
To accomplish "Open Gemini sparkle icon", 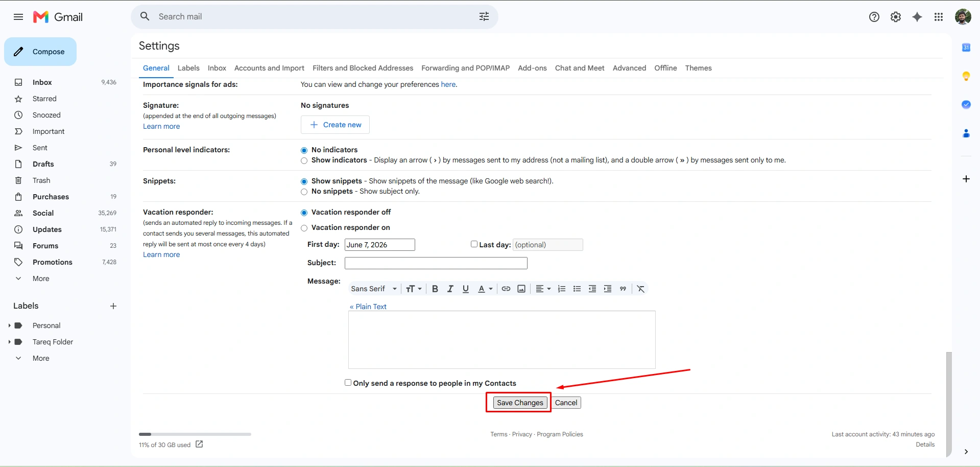I will pyautogui.click(x=917, y=17).
